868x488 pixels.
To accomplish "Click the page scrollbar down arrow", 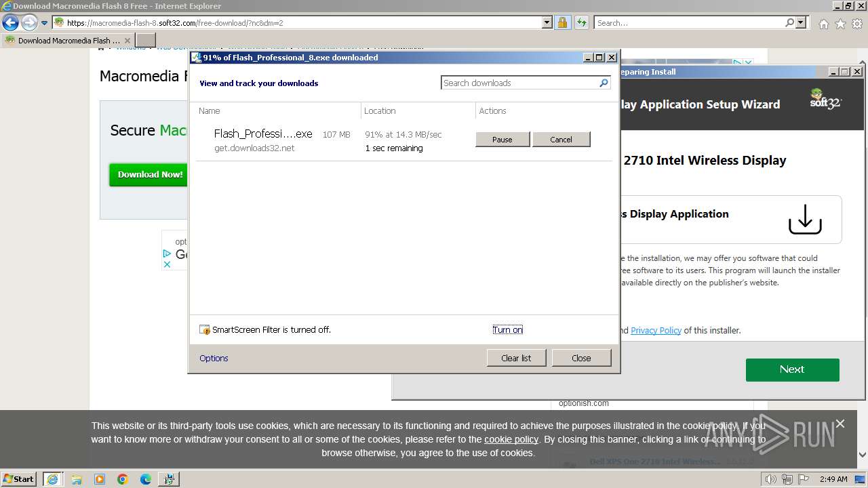I will (863, 455).
